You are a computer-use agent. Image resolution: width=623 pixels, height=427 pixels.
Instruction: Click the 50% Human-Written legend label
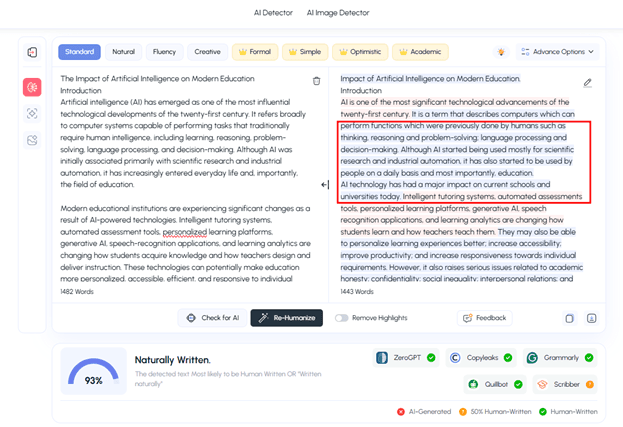(501, 412)
